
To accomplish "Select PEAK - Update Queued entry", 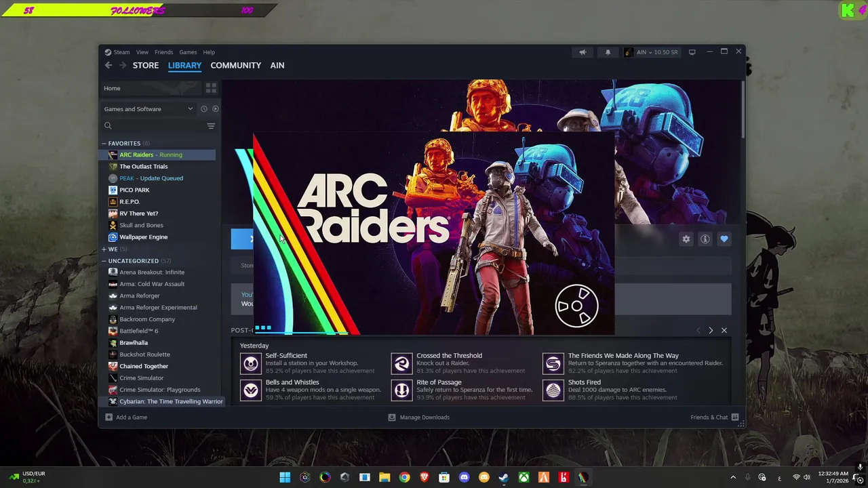I will click(x=151, y=178).
